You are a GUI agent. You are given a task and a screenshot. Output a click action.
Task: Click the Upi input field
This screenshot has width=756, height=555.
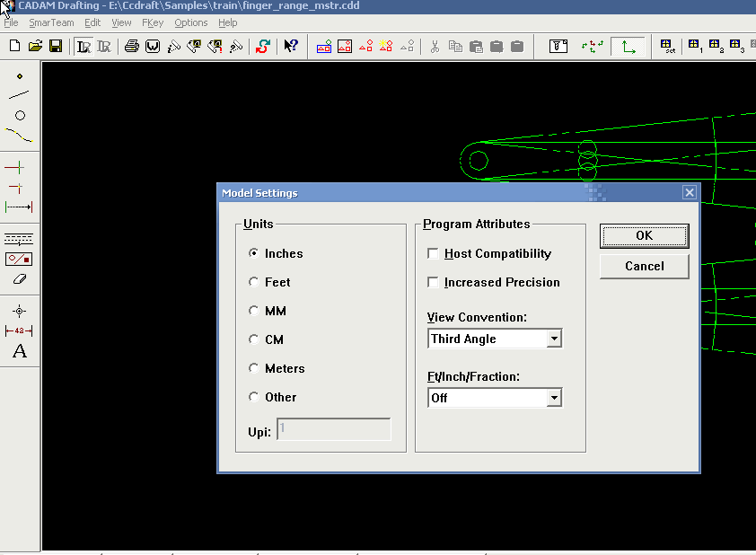334,429
